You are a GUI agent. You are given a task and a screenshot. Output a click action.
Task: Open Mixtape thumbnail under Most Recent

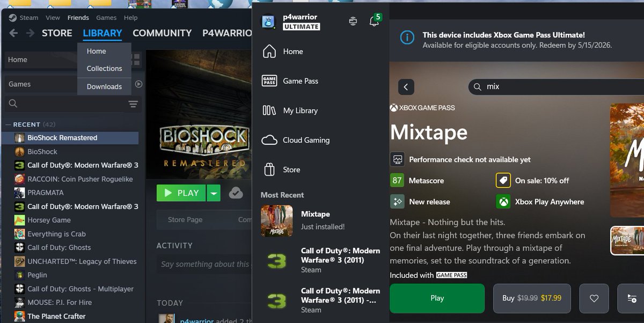pyautogui.click(x=277, y=221)
